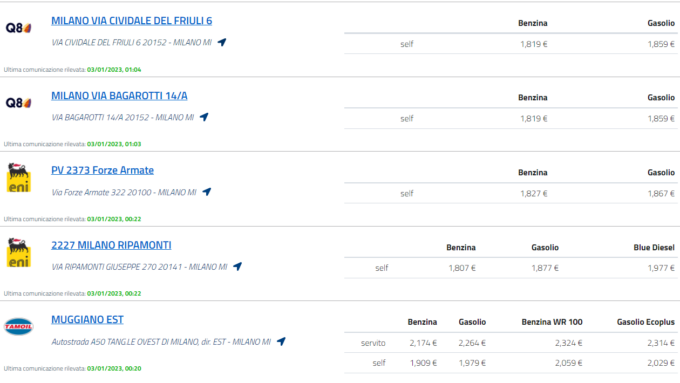Image resolution: width=680 pixels, height=383 pixels.
Task: Click the Q8 logo of the Via Bagarotti station
Action: pos(18,103)
